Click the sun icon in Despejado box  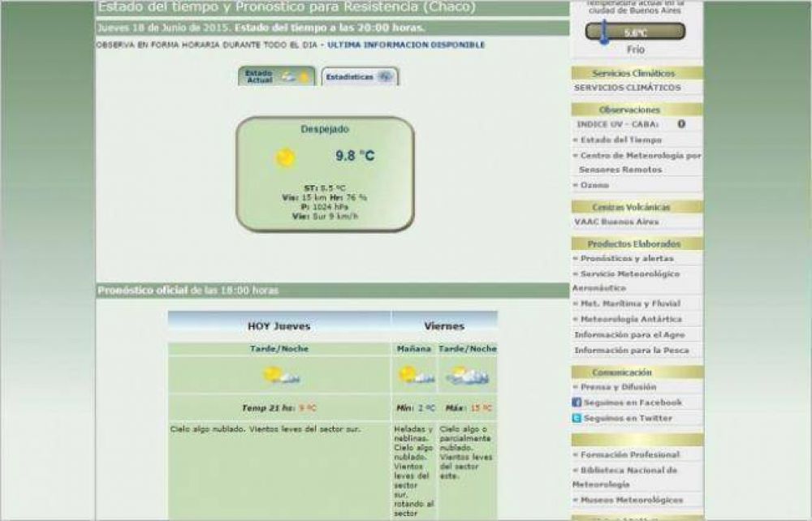point(285,157)
